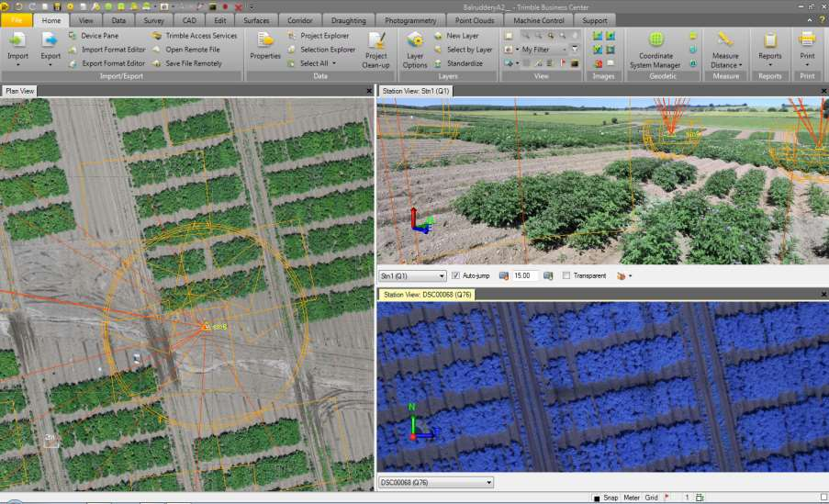Click Select by Layer
829x504 pixels.
pos(463,50)
